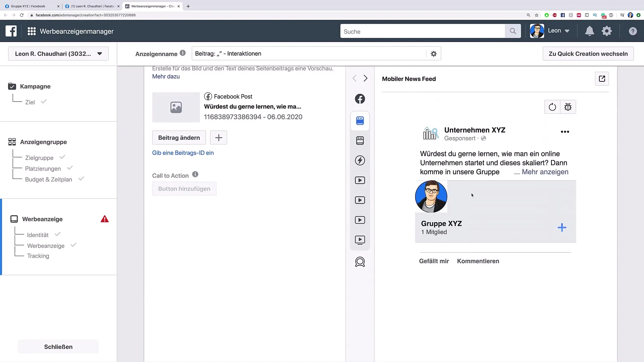Click the refresh preview icon in ad preview
644x362 pixels.
pos(552,107)
